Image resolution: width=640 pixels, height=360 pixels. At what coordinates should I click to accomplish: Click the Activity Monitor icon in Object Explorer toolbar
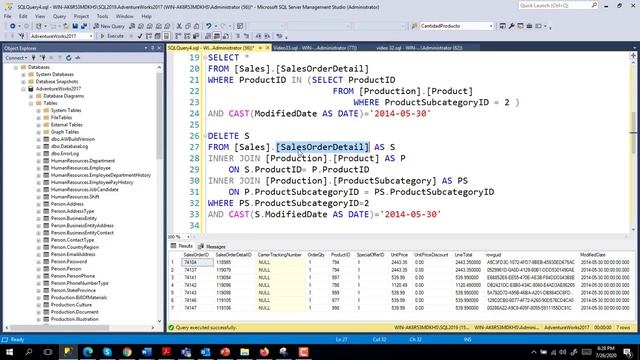tap(78, 58)
